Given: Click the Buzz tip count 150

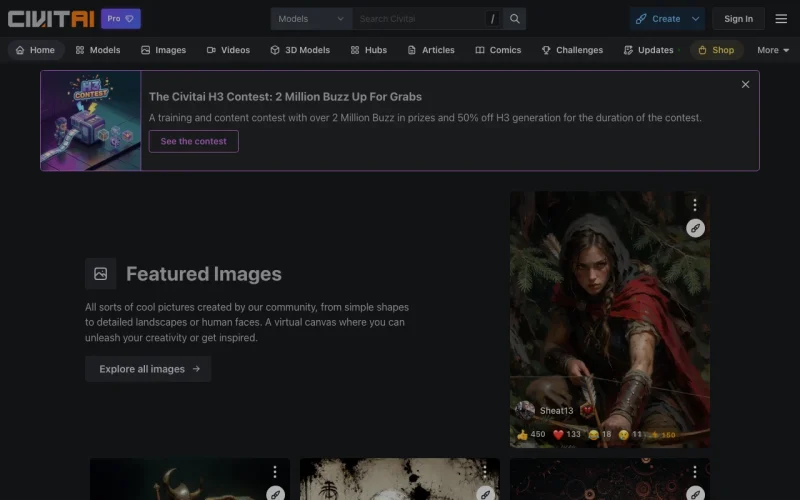Looking at the screenshot, I should (x=663, y=435).
